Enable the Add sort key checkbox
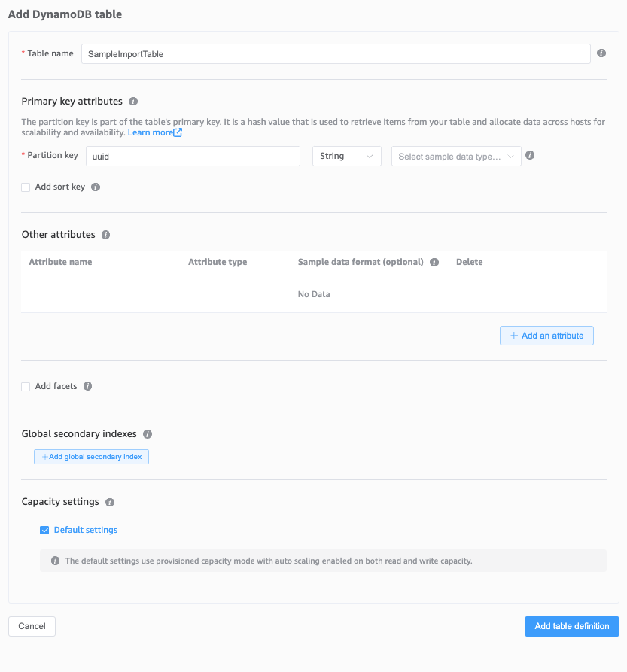627x672 pixels. tap(26, 187)
